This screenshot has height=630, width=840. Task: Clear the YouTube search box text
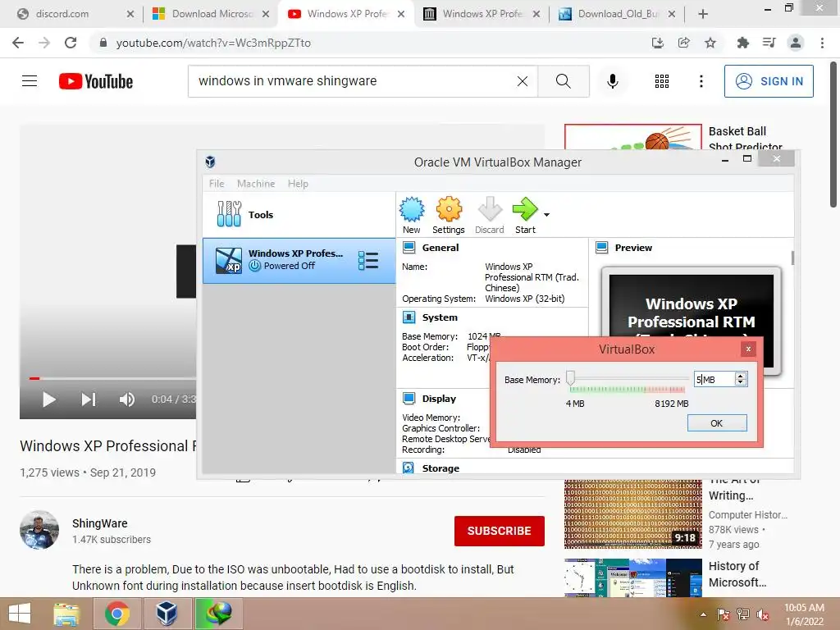[523, 81]
